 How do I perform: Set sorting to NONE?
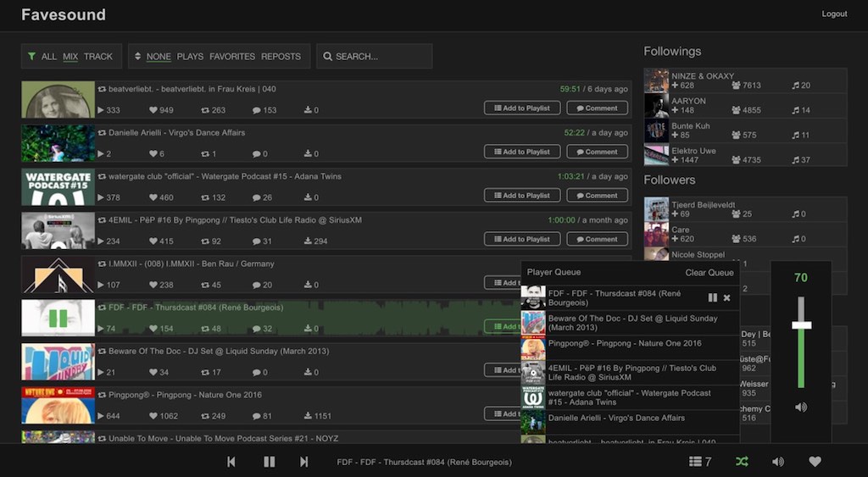click(x=159, y=57)
